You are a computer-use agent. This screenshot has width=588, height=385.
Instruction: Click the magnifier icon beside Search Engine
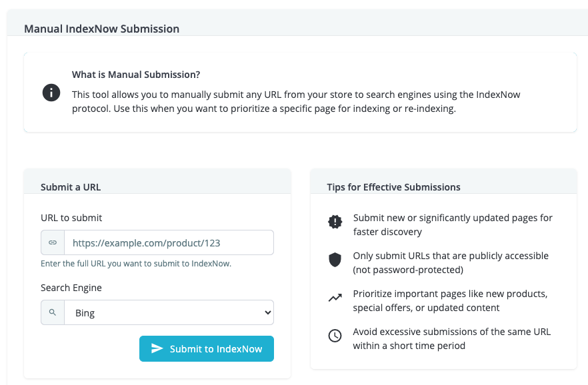[x=53, y=312]
